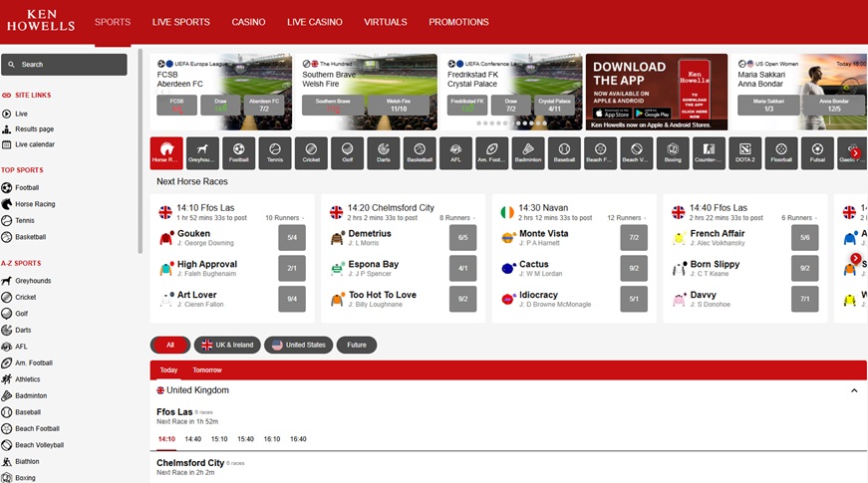868x483 pixels.
Task: Bet on Gouken at 5/4 odds
Action: click(292, 238)
